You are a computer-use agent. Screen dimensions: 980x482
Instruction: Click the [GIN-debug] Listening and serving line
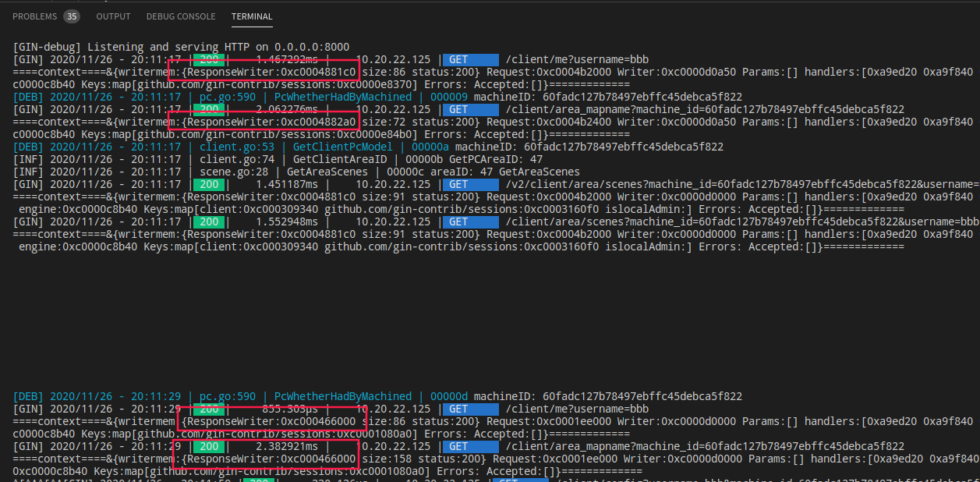pos(181,47)
